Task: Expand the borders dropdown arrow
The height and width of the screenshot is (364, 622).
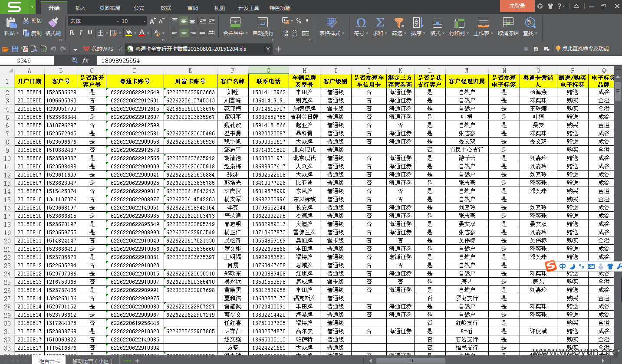Action: coord(106,33)
